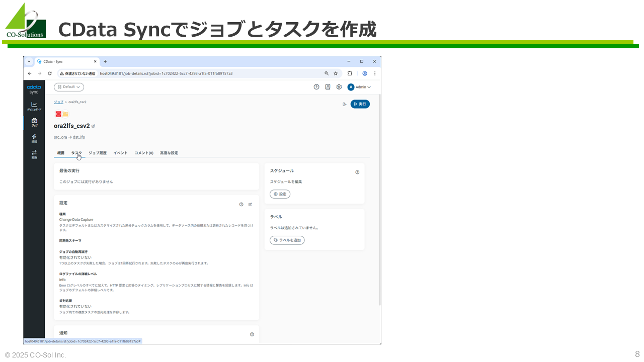Open Chrome three-dot menu
This screenshot has width=644, height=362.
pyautogui.click(x=375, y=73)
